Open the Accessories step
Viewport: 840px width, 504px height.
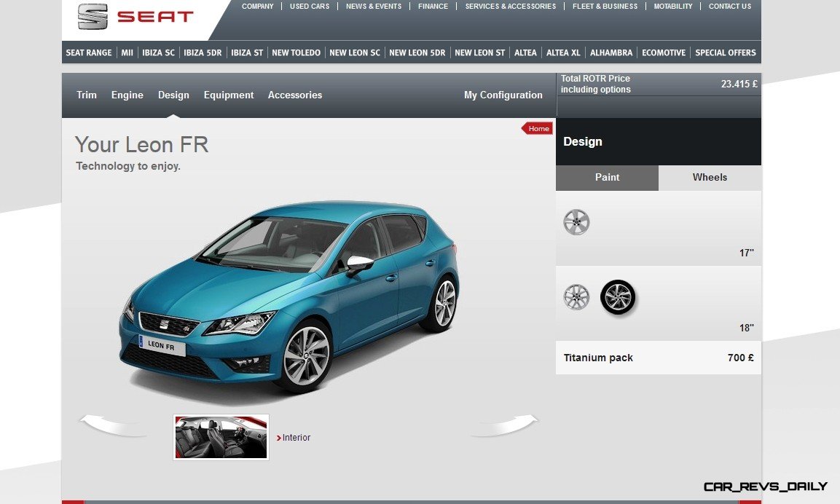coord(295,95)
